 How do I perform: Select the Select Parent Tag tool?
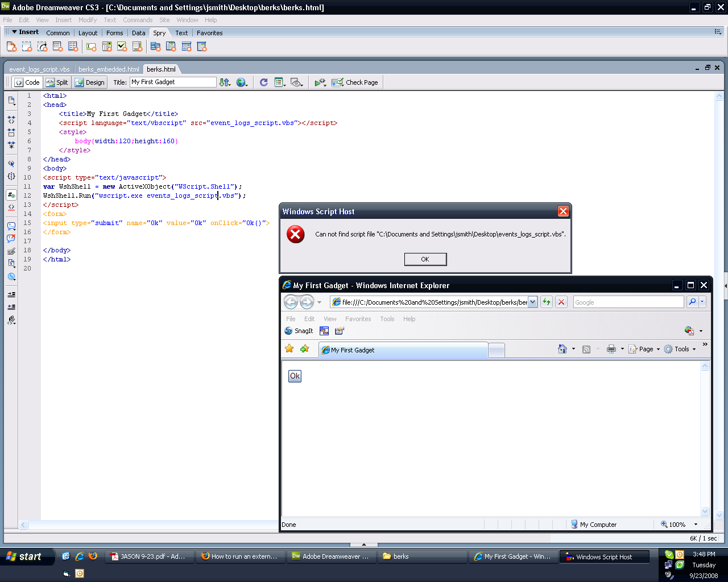11,163
